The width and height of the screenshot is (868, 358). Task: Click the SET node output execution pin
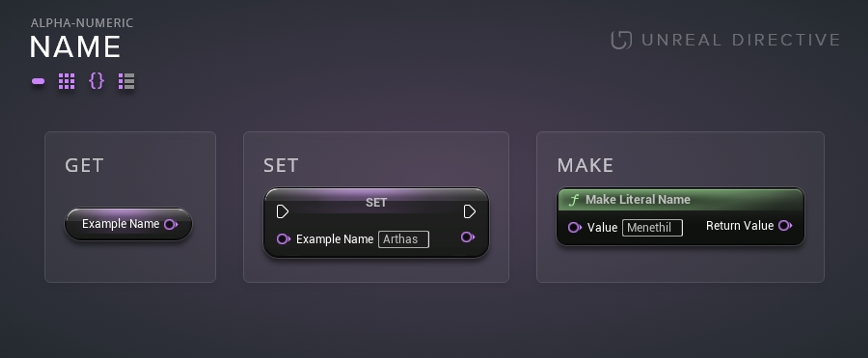(x=469, y=212)
